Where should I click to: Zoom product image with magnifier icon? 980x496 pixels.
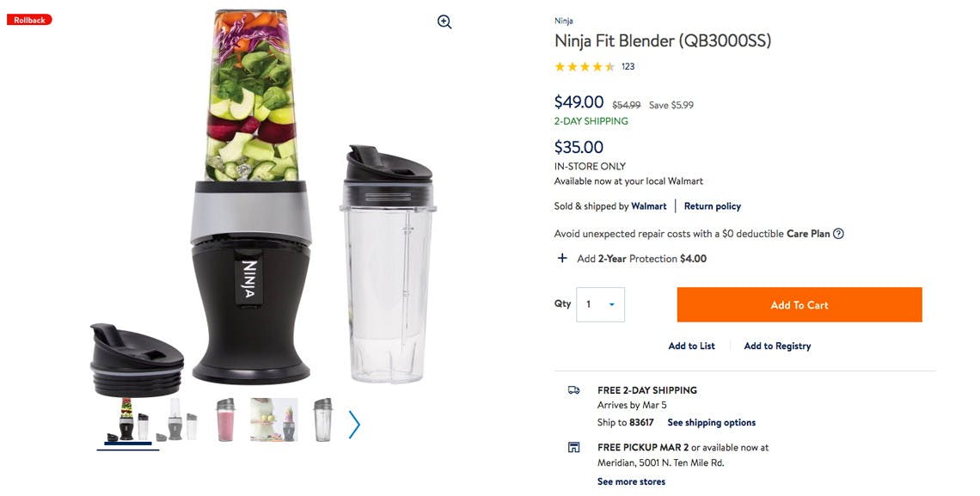[444, 21]
